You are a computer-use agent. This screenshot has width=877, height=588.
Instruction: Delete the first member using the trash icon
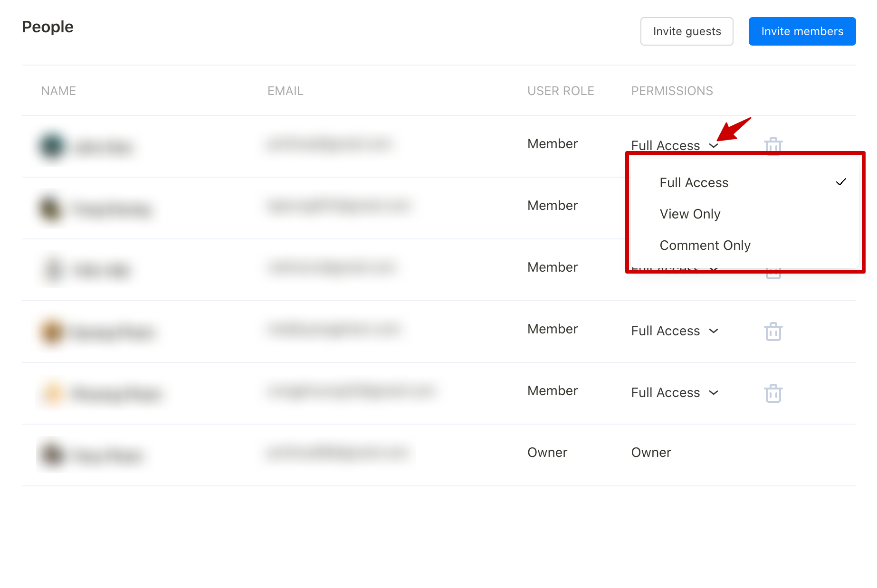pos(773,146)
